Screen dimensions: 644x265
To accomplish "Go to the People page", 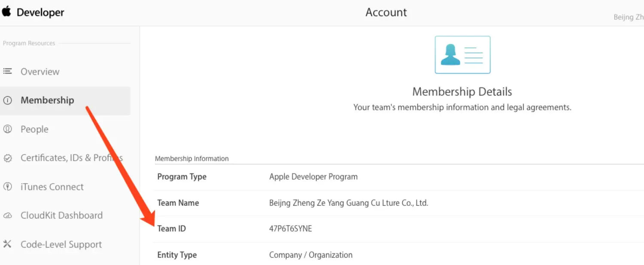I will 34,129.
